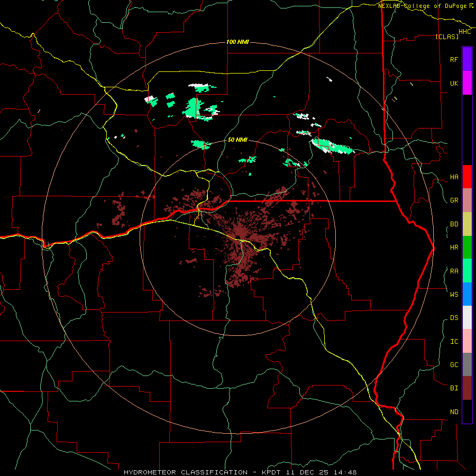476x476 pixels.
Task: Click the HYDROMETEOR CLASSIFICATION title text
Action: tap(186, 472)
